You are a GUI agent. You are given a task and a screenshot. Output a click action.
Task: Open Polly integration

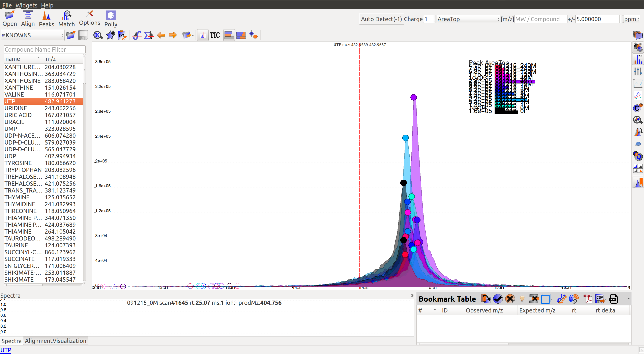[x=111, y=19]
